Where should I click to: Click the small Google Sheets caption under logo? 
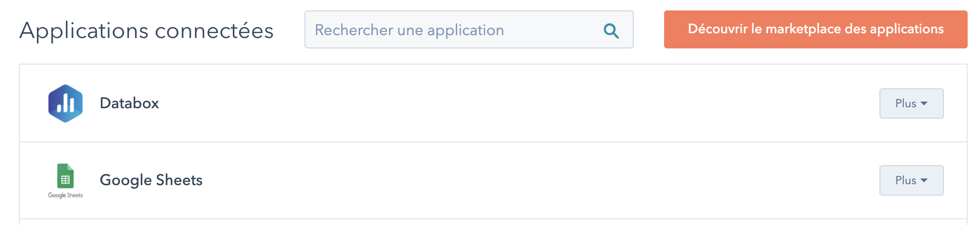tap(65, 195)
